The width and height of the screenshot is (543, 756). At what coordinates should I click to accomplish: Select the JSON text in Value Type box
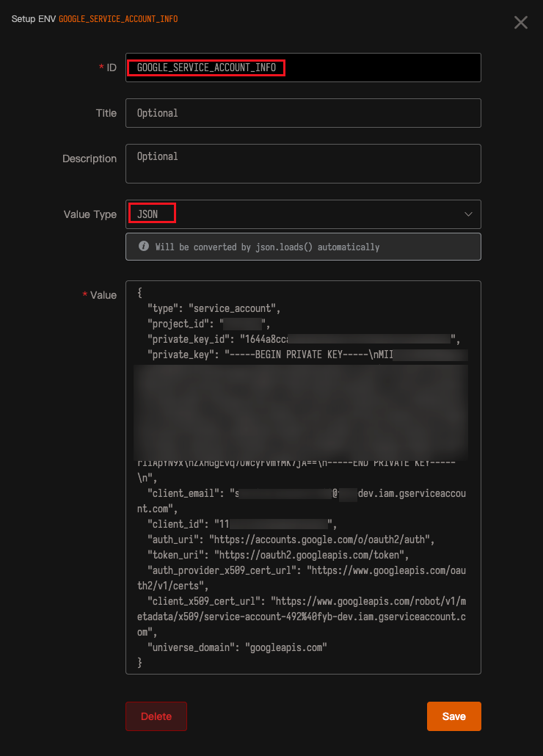[148, 214]
